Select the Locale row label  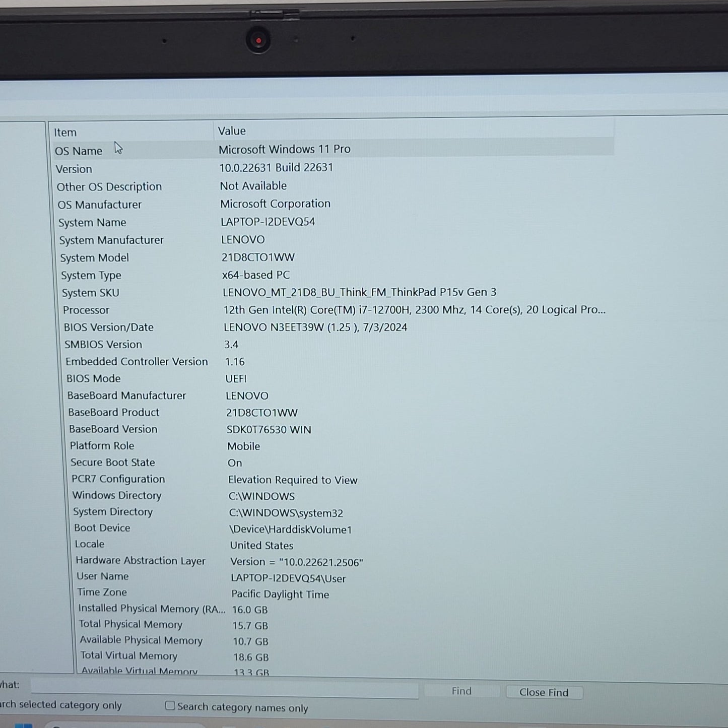coord(90,544)
